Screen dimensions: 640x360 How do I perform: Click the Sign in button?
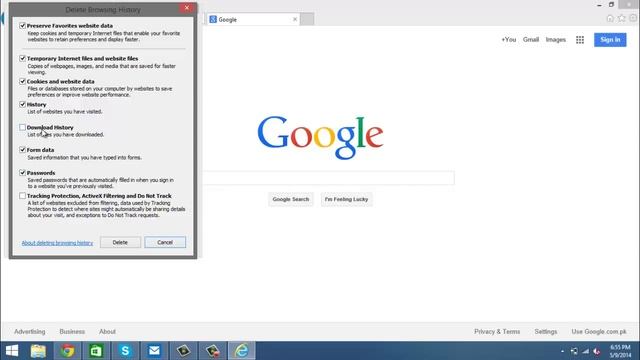[610, 40]
